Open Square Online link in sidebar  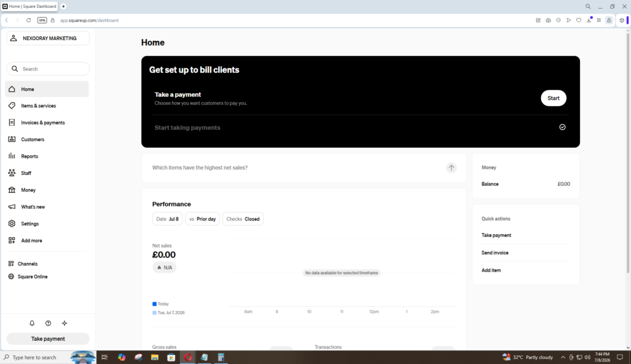click(x=32, y=277)
